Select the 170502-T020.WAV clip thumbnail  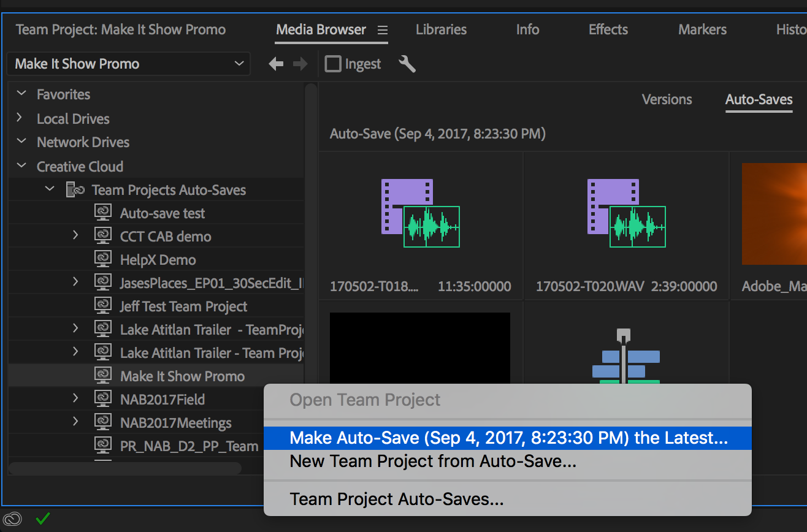tap(626, 213)
